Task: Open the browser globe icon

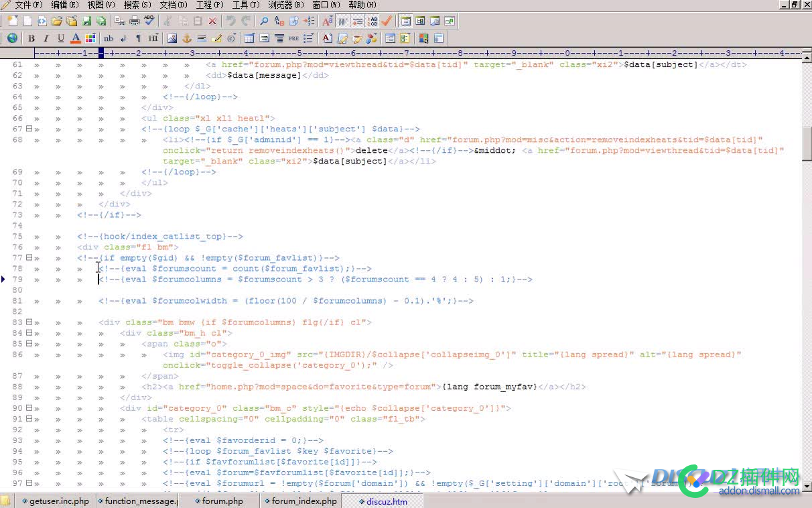Action: (12, 38)
